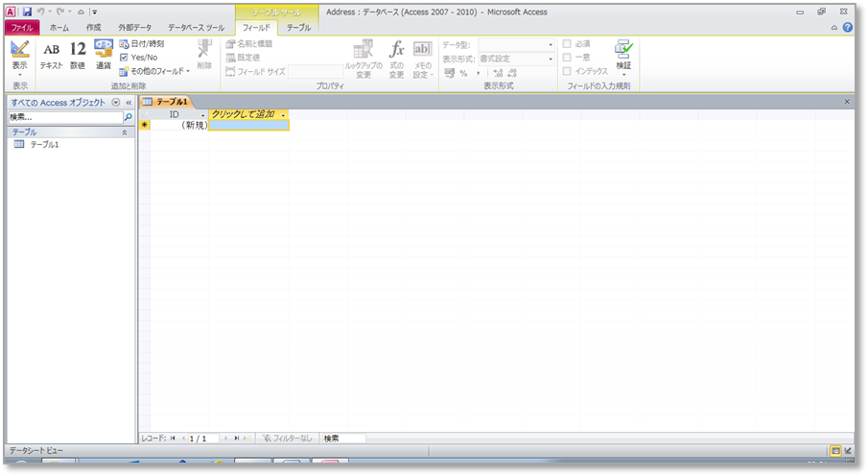Add a テキスト field with AB icon
This screenshot has height=476, width=868.
pyautogui.click(x=52, y=56)
